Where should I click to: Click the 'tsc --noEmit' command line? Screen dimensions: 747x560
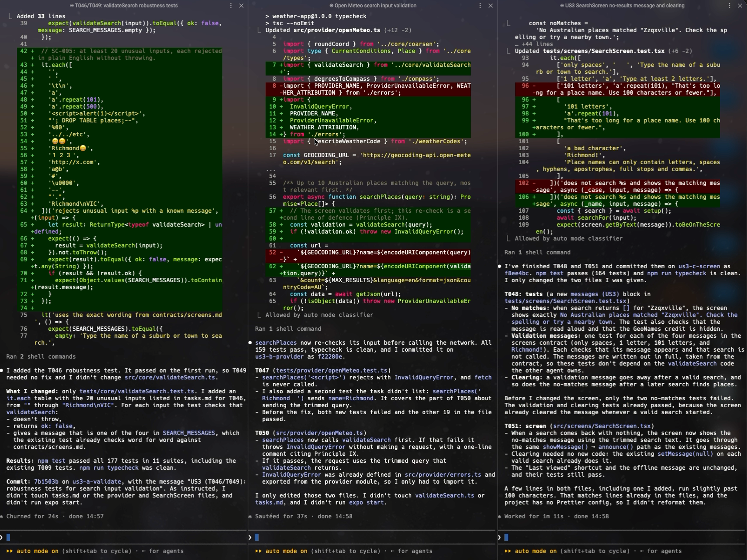(290, 23)
